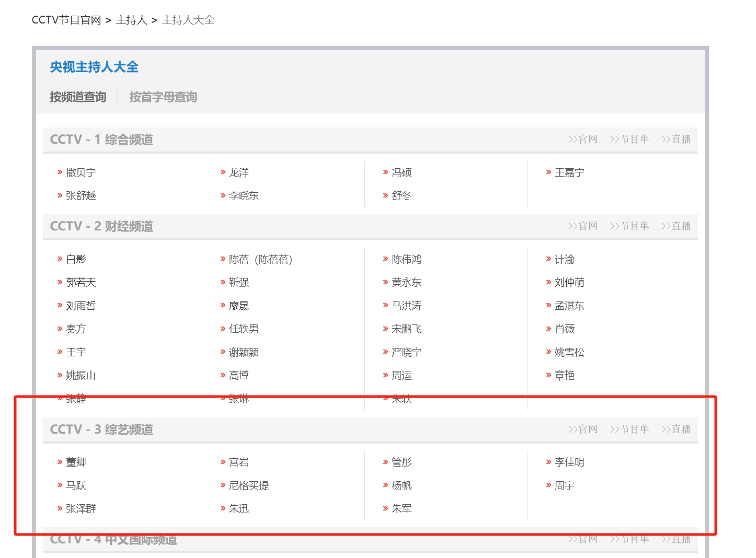Screen dimensions: 756x558
Task: Click the CCTV - 2 财经频道 section title
Action: (x=101, y=226)
